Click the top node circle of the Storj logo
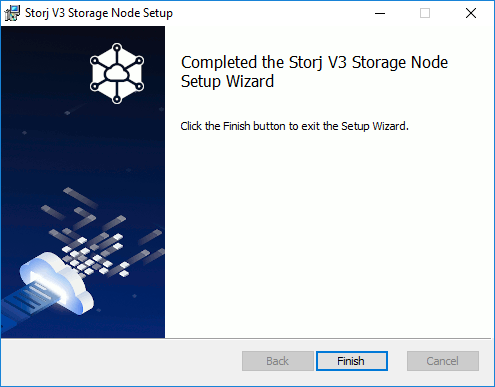Viewport: 495px width, 387px height. pyautogui.click(x=117, y=48)
